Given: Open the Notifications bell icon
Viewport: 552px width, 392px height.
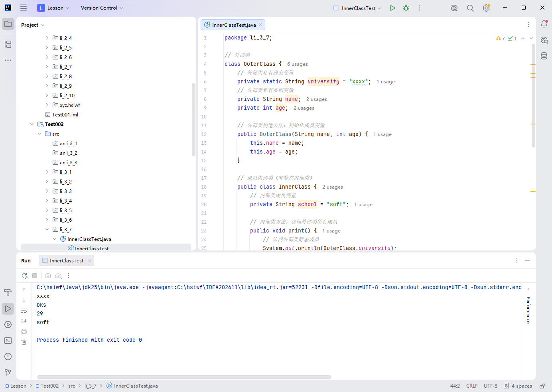Looking at the screenshot, I should click(x=544, y=24).
